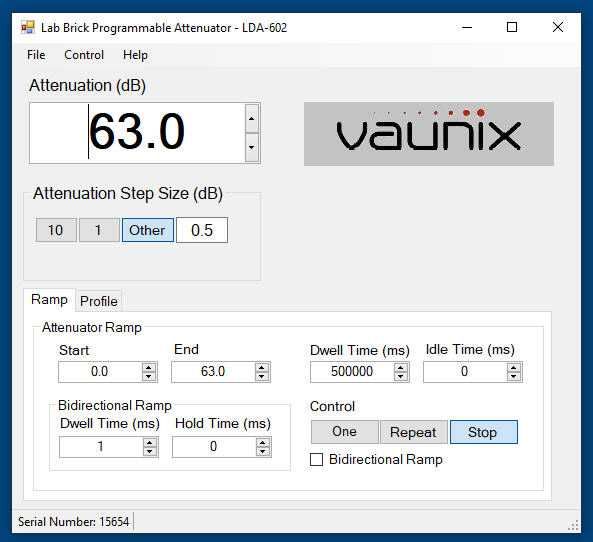Click the Hold Time (ms) field
This screenshot has width=593, height=542.
214,447
